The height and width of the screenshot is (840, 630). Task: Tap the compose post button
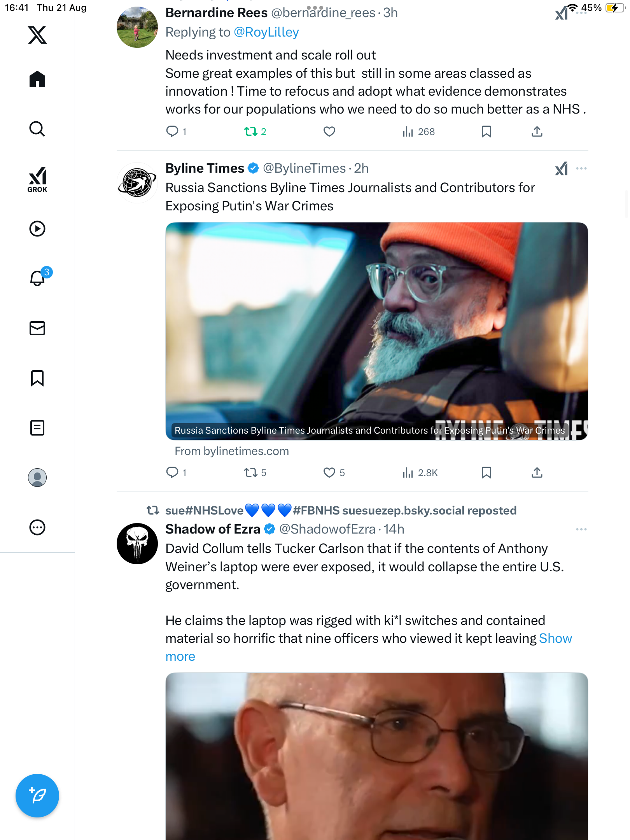(37, 796)
